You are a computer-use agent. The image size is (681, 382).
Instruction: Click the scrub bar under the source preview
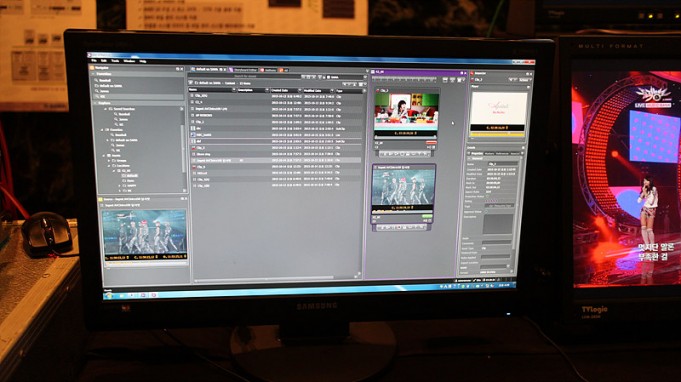145,264
